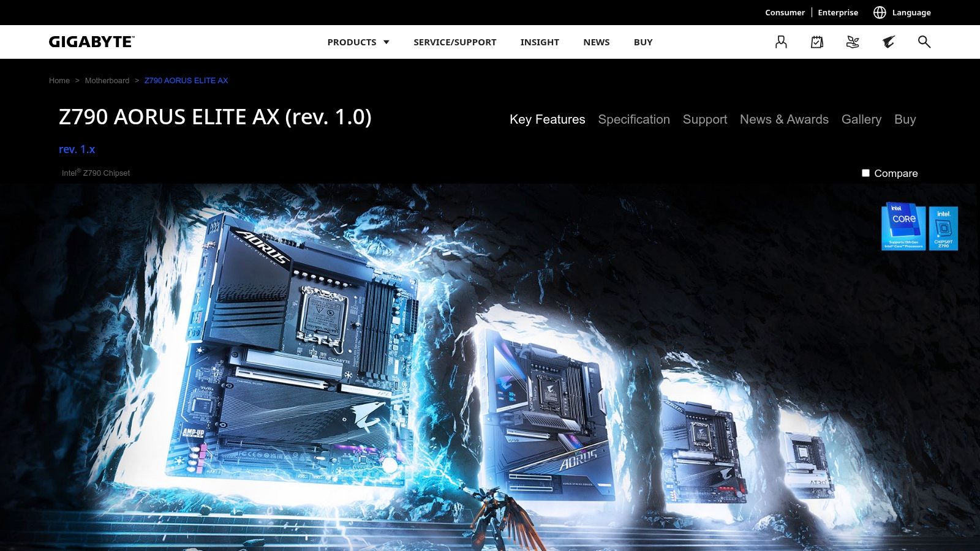Open the SERVICE/SUPPORT menu
This screenshot has width=980, height=551.
[455, 42]
